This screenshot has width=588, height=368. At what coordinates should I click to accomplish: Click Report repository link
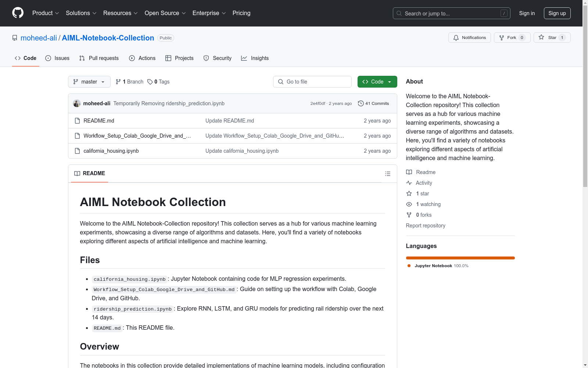click(x=426, y=226)
